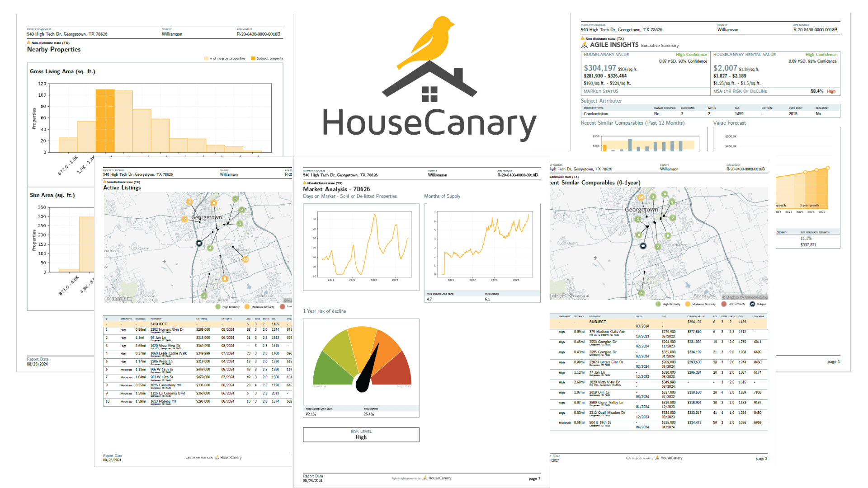Select green marker 3 on Active Listings map
Image resolution: width=868 pixels, height=488 pixels.
coord(204,296)
